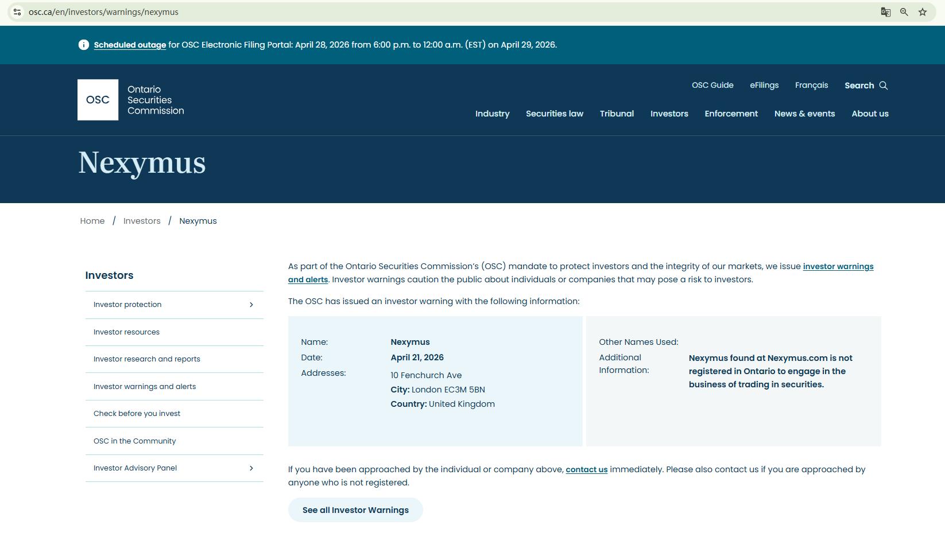Open the Investors navigation menu
Image resolution: width=945 pixels, height=560 pixels.
pos(669,114)
